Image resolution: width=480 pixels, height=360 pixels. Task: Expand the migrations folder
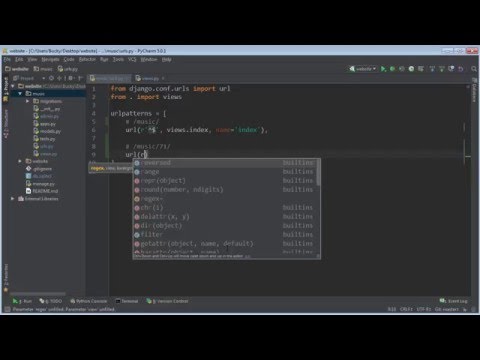27,101
